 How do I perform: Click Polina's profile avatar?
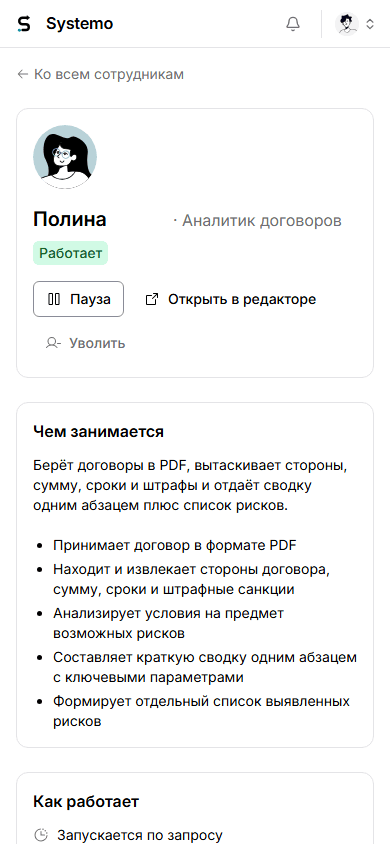[x=65, y=157]
